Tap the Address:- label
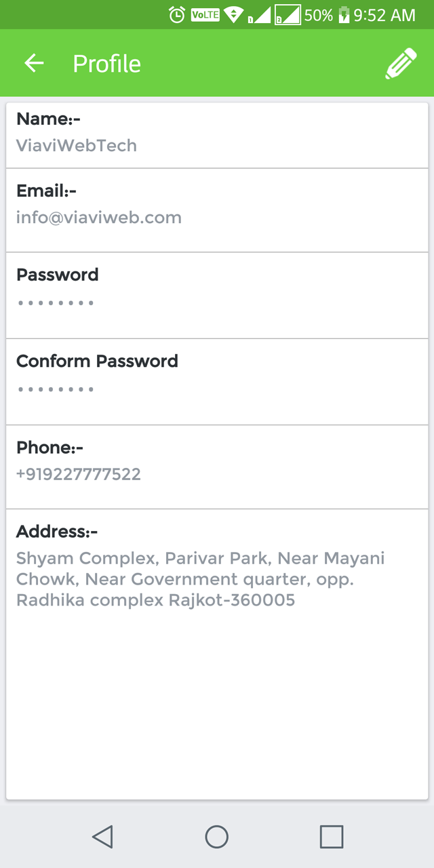Screen dimensions: 434x868 coord(57,532)
